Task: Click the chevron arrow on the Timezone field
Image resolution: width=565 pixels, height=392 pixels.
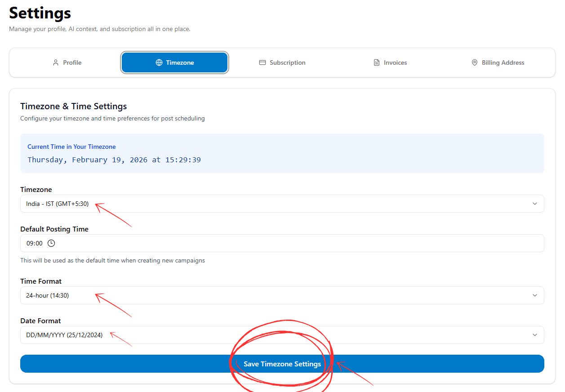Action: point(535,204)
